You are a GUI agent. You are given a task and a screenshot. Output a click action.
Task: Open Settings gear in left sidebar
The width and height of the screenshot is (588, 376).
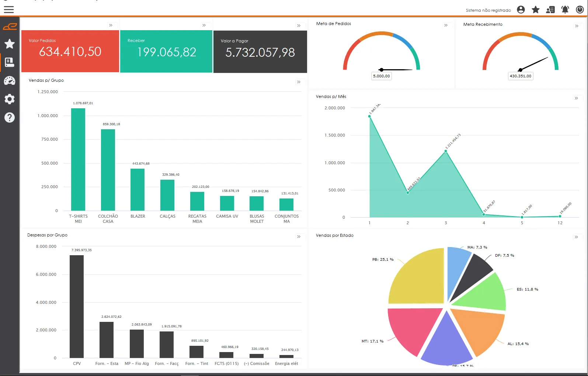(x=10, y=99)
